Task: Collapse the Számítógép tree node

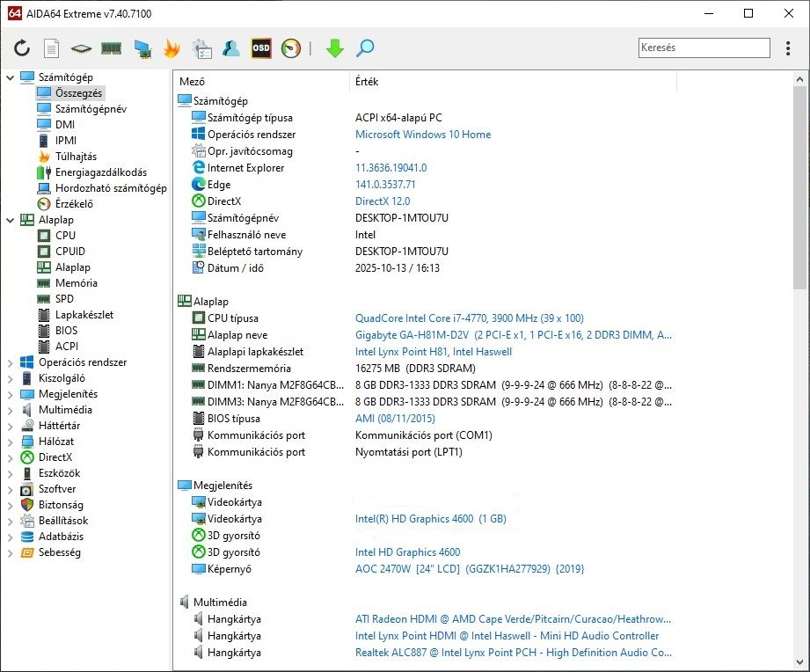Action: [x=10, y=77]
